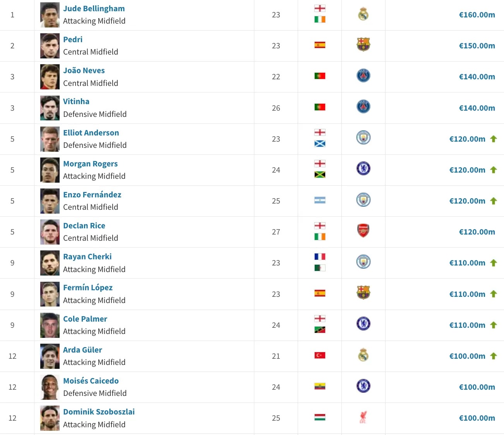Open Morgan Rogers player name link

coord(91,164)
